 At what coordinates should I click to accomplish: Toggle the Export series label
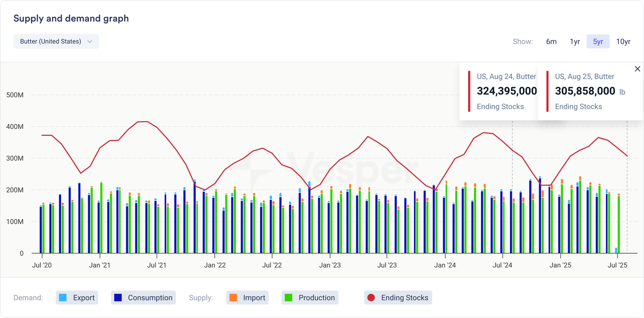coord(84,297)
